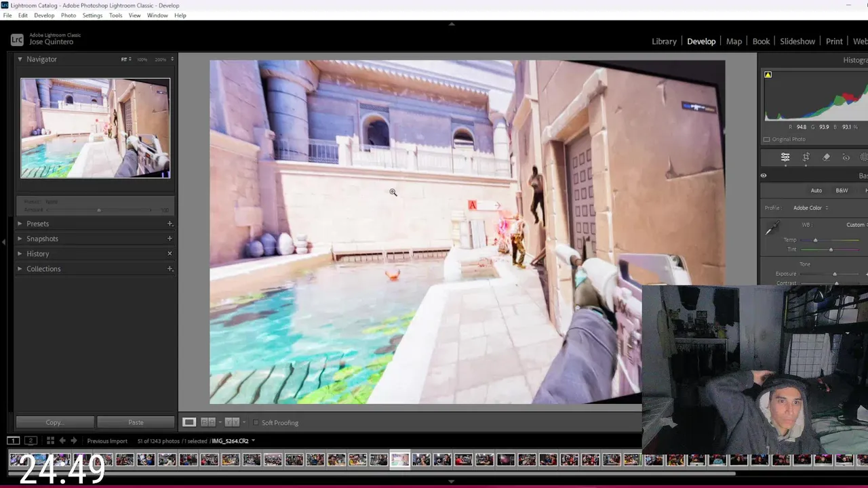Add a new collection with plus icon
Screen dimensions: 868x488
coord(170,269)
